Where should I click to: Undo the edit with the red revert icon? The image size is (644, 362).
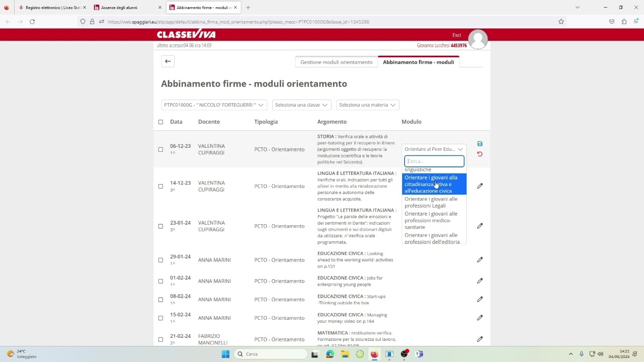pyautogui.click(x=479, y=154)
